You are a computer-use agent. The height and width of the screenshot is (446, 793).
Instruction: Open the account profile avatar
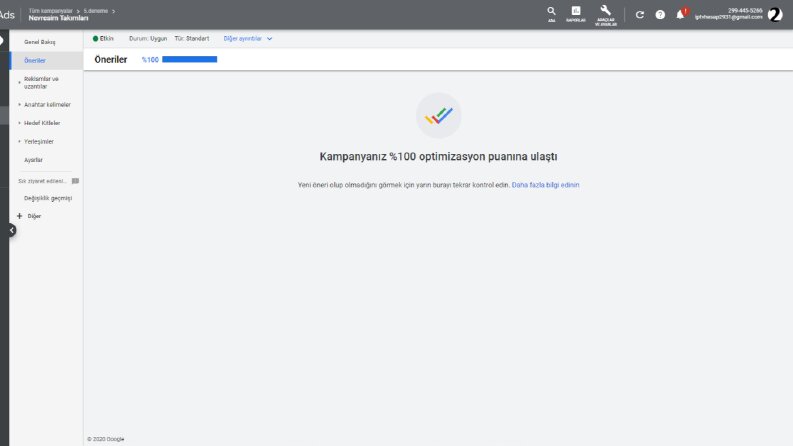775,14
